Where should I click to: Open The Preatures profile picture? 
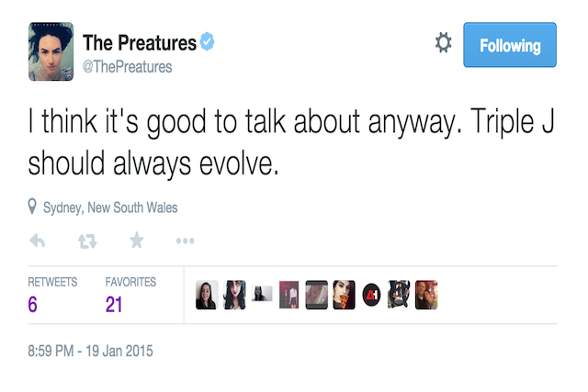point(51,50)
